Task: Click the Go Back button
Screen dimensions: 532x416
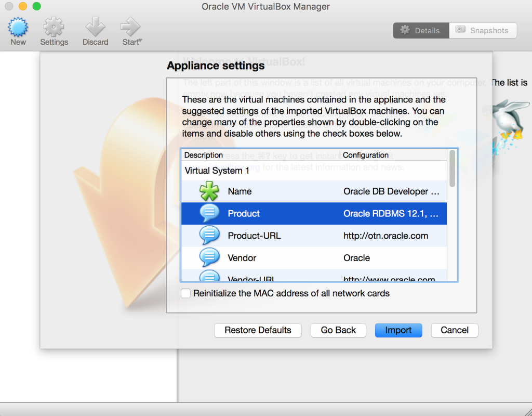Action: (338, 330)
